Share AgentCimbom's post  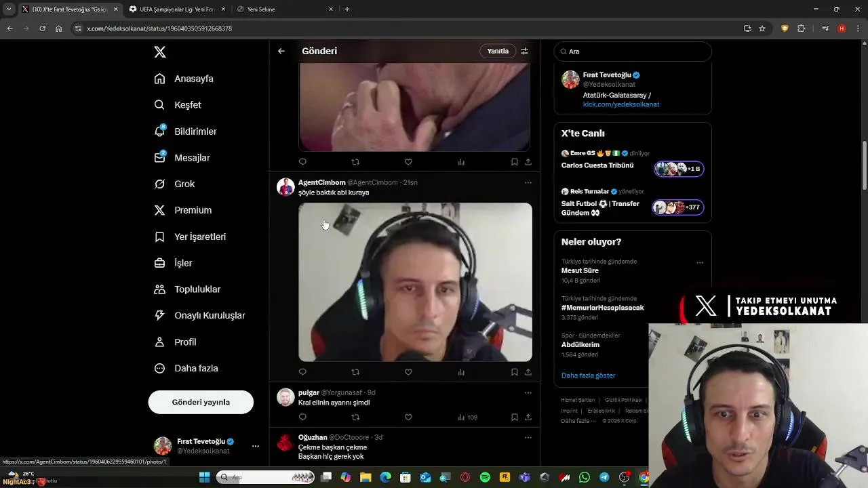pos(528,372)
